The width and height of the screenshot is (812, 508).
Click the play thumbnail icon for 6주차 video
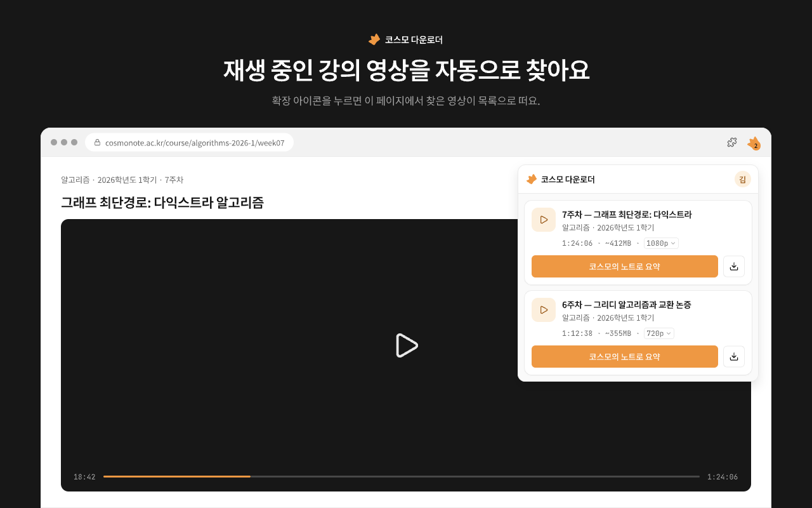coord(544,310)
